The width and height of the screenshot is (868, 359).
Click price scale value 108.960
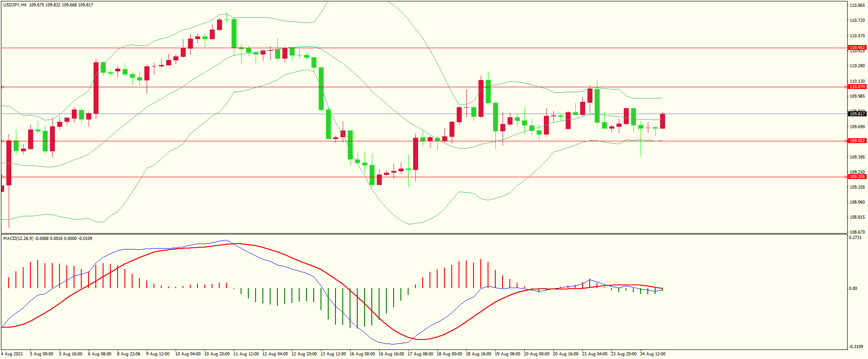point(857,202)
